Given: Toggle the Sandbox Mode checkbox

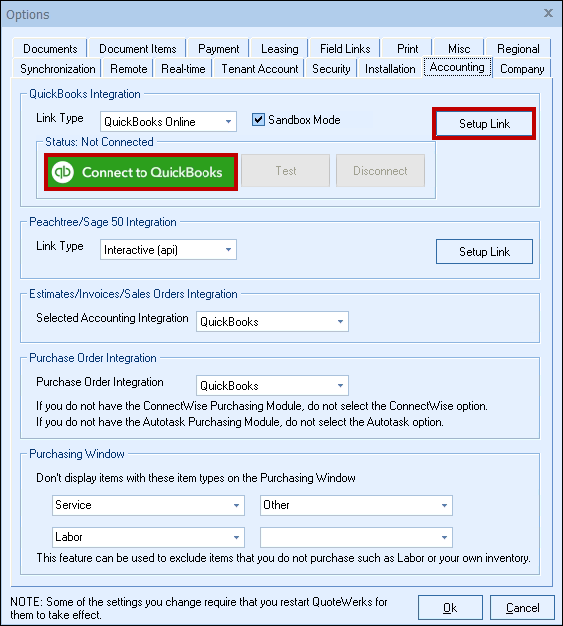Looking at the screenshot, I should (x=258, y=120).
